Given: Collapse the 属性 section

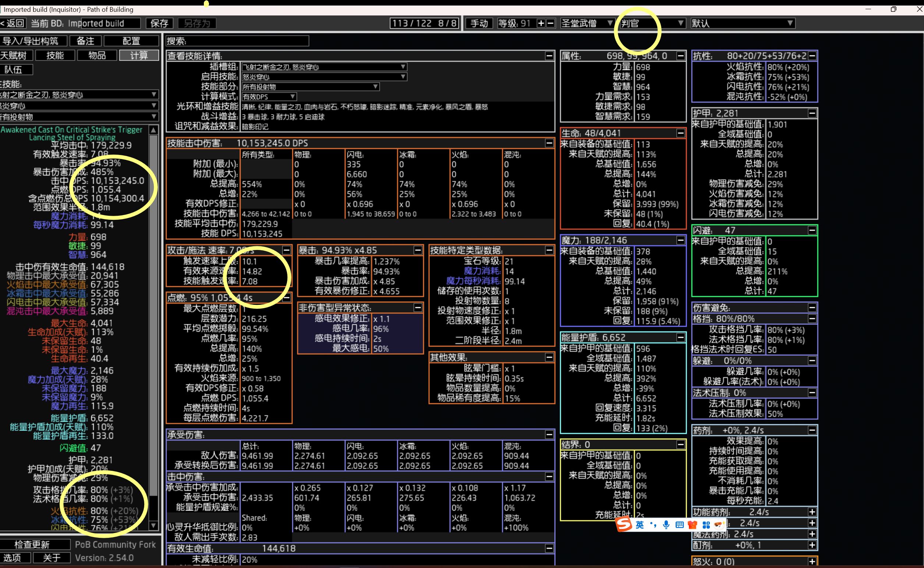Looking at the screenshot, I should pos(680,56).
